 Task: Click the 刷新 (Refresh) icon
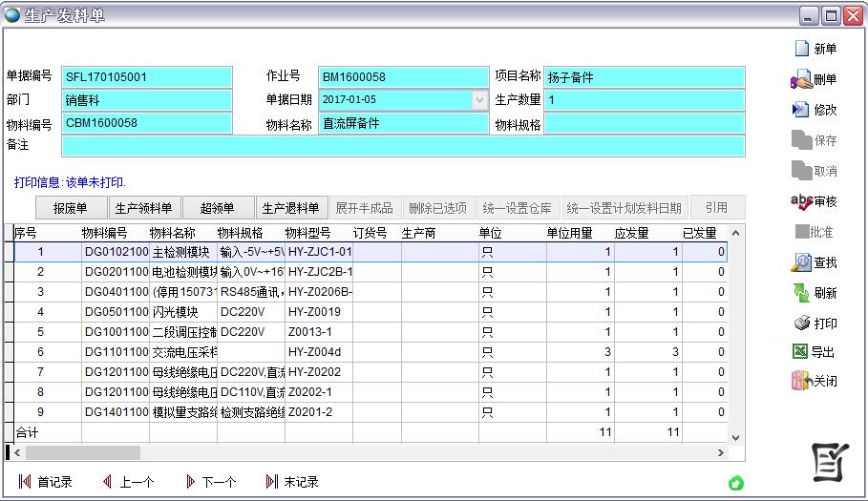coord(802,293)
